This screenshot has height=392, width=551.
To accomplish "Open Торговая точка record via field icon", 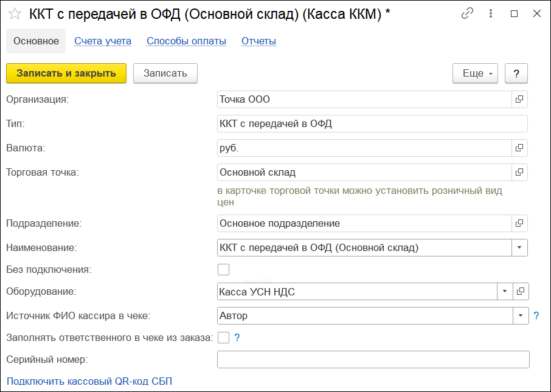I will click(519, 172).
